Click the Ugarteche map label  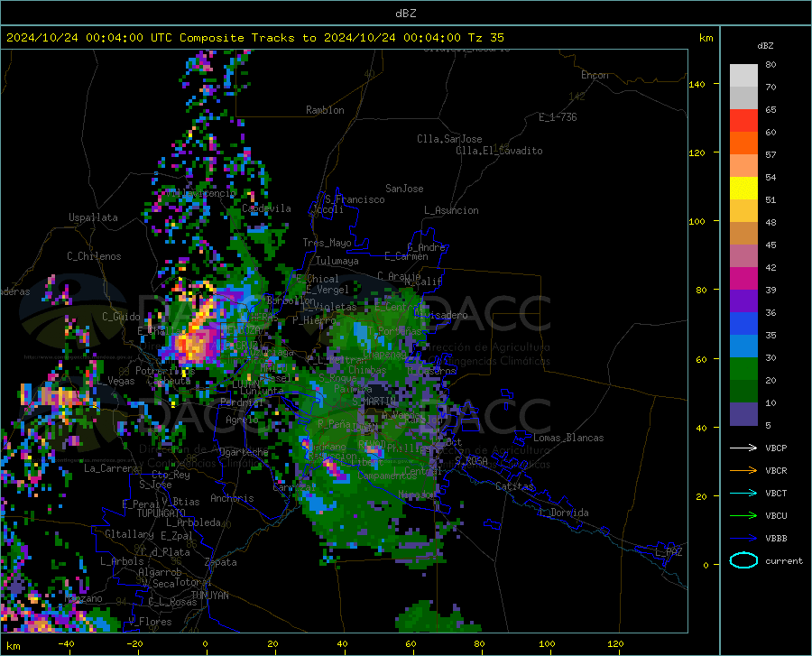tap(244, 452)
